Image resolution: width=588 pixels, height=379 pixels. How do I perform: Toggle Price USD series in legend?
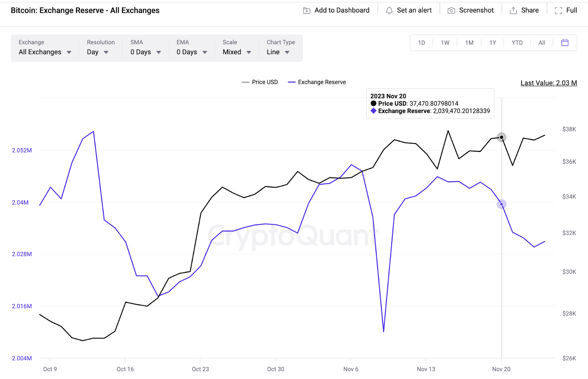260,82
